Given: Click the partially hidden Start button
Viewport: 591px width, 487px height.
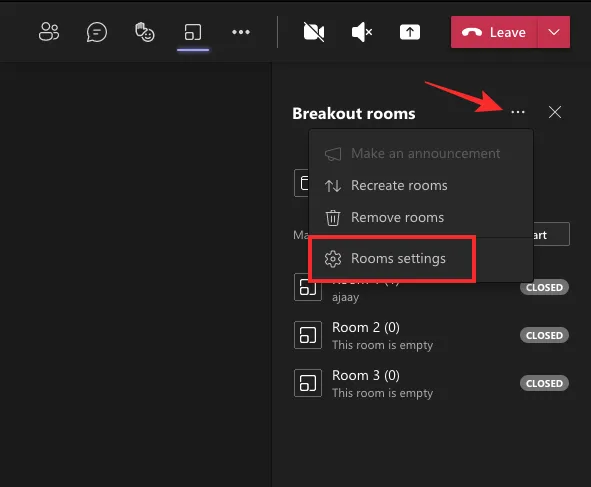Looking at the screenshot, I should click(551, 234).
